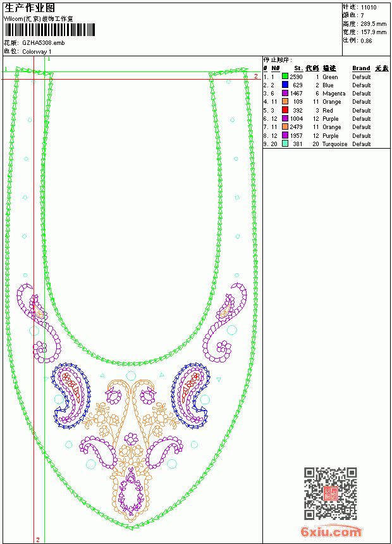This screenshot has width=392, height=544.
Task: Click the St. column header
Action: [298, 68]
